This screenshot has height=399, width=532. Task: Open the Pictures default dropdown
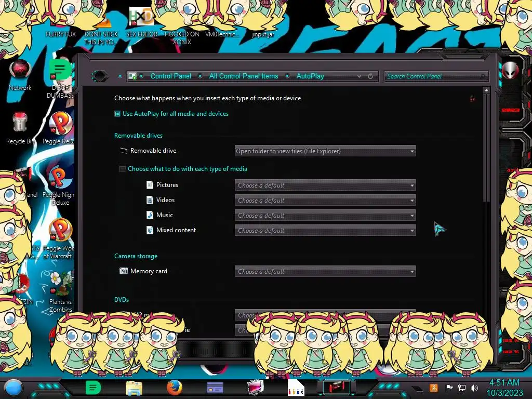point(325,185)
